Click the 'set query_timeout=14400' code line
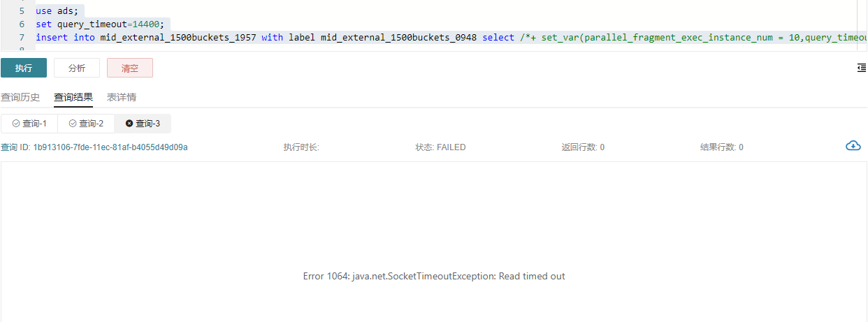868x322 pixels. point(101,24)
